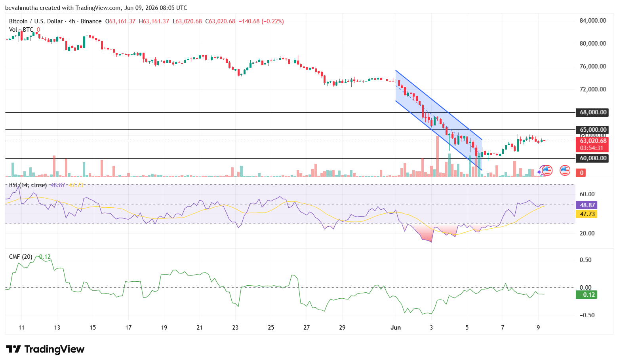The height and width of the screenshot is (364, 619).
Task: Click the red 63,020.68 current price label
Action: coord(593,141)
